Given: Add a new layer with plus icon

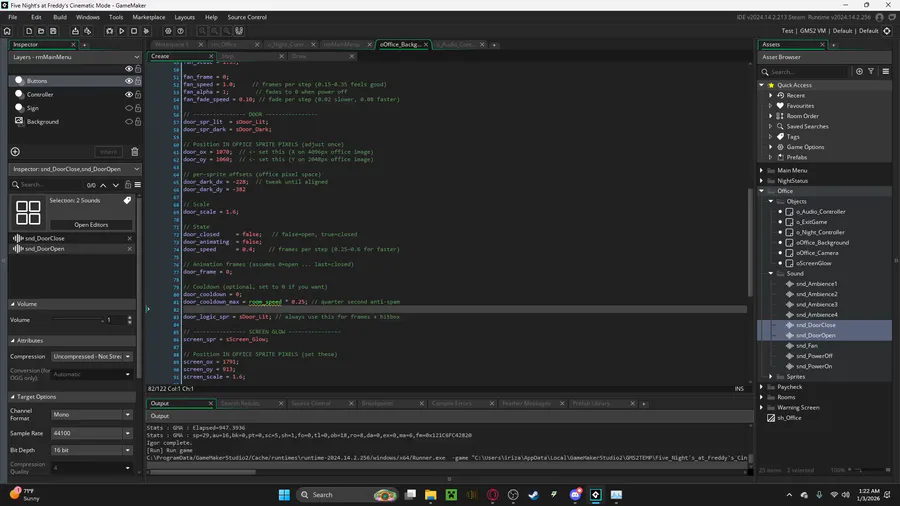Looking at the screenshot, I should (15, 151).
